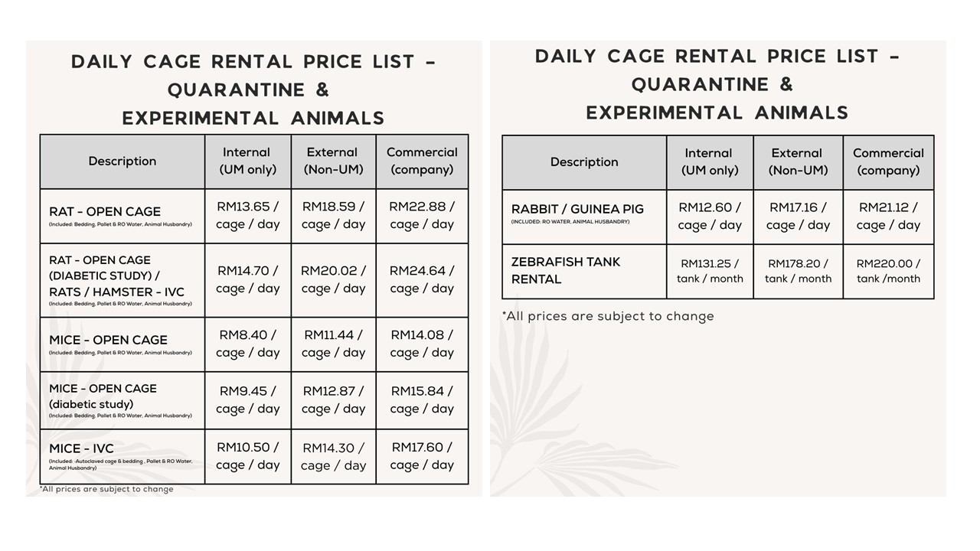Image resolution: width=980 pixels, height=551 pixels.
Task: Select the RAT - OPEN CAGE description cell
Action: click(122, 216)
